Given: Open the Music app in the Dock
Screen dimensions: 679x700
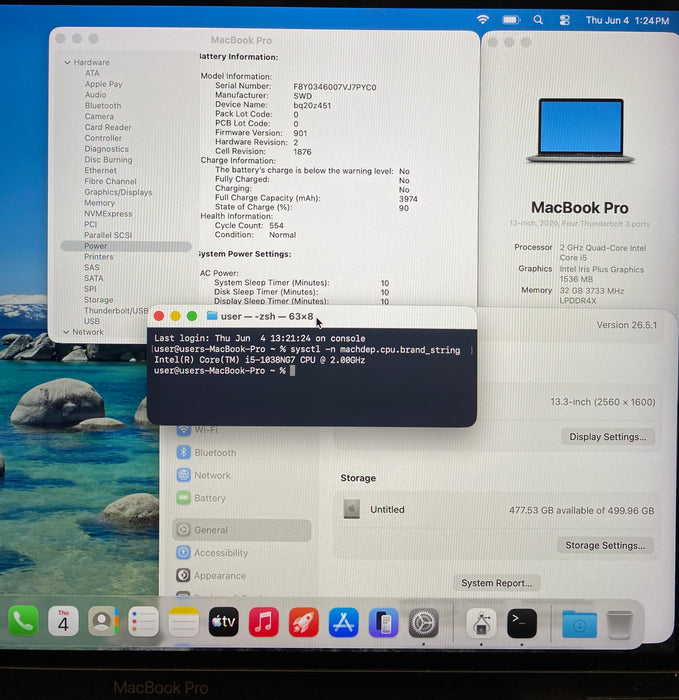Looking at the screenshot, I should pyautogui.click(x=263, y=621).
